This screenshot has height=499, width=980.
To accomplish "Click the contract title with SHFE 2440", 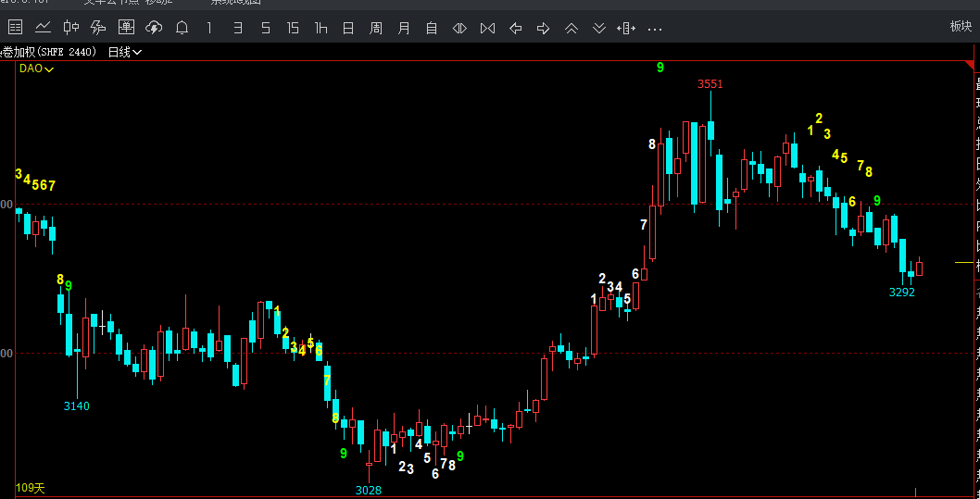I will coord(49,53).
